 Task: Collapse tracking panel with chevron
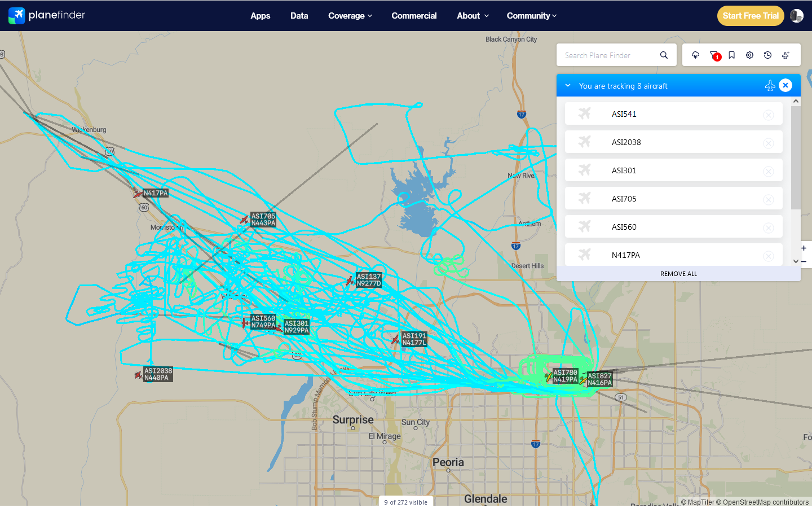tap(568, 85)
